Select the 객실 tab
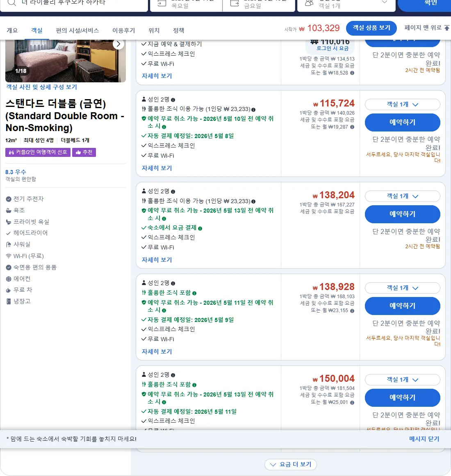This screenshot has height=476, width=451. (x=37, y=30)
